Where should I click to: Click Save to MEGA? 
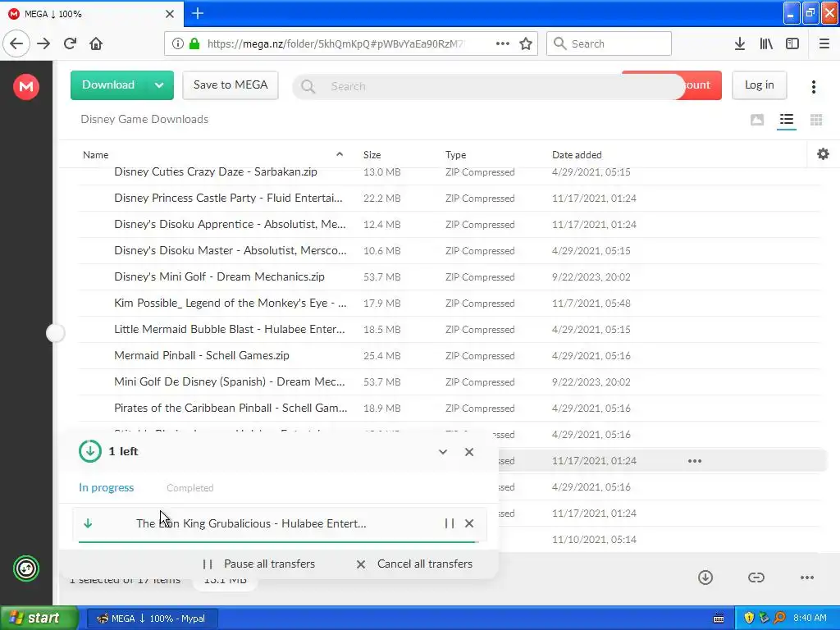coord(231,85)
